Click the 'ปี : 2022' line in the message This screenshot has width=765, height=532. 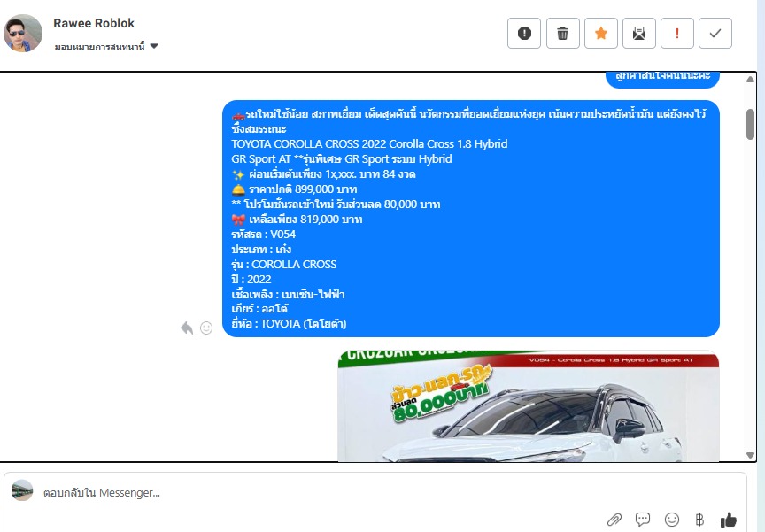tap(251, 280)
